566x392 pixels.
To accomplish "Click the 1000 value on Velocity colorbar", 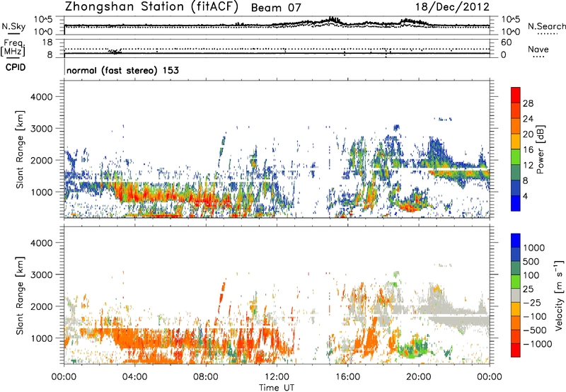I will pos(534,248).
